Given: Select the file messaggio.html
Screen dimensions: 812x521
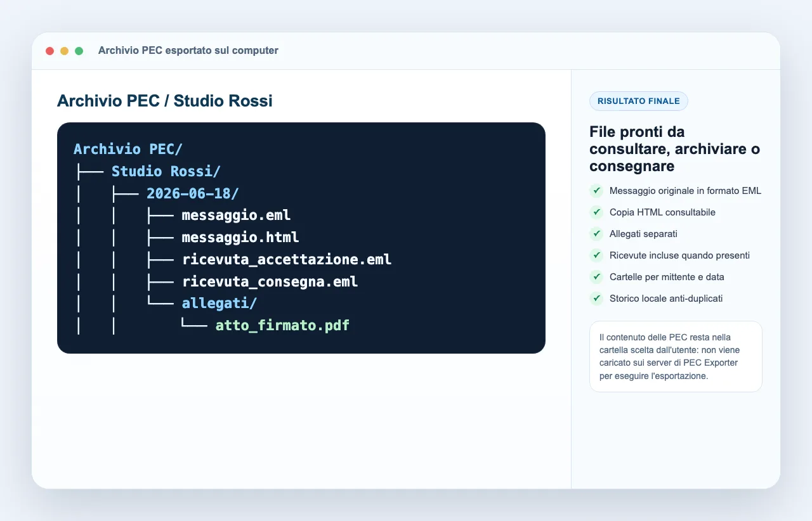Looking at the screenshot, I should click(240, 238).
